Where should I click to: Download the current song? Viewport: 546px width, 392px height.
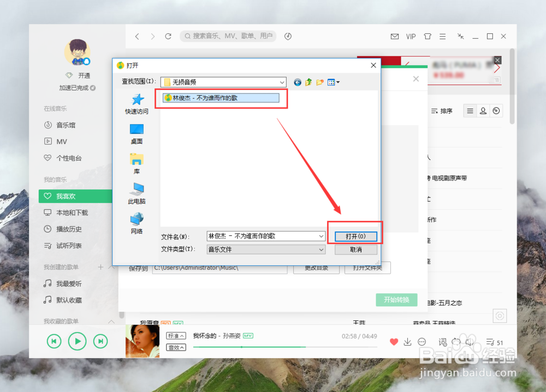[407, 342]
